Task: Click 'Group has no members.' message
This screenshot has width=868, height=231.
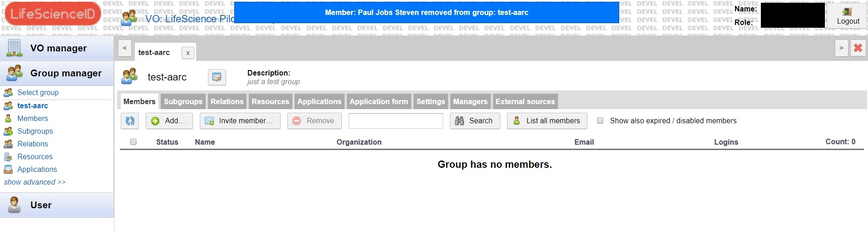Action: (x=495, y=164)
